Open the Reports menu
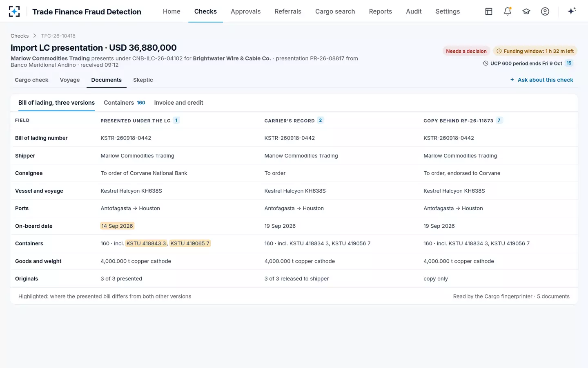The width and height of the screenshot is (588, 368). (380, 11)
